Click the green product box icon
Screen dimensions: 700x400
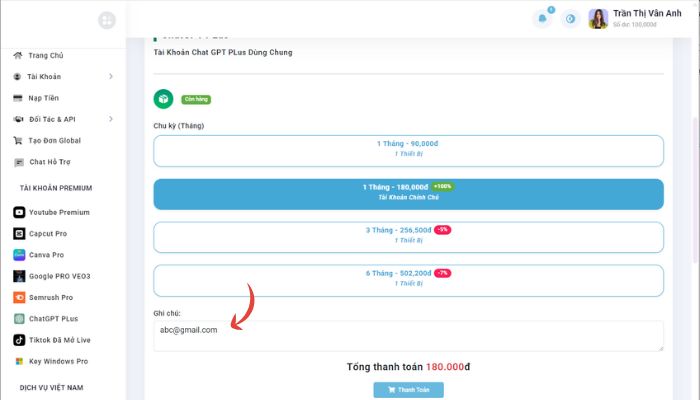pyautogui.click(x=163, y=99)
